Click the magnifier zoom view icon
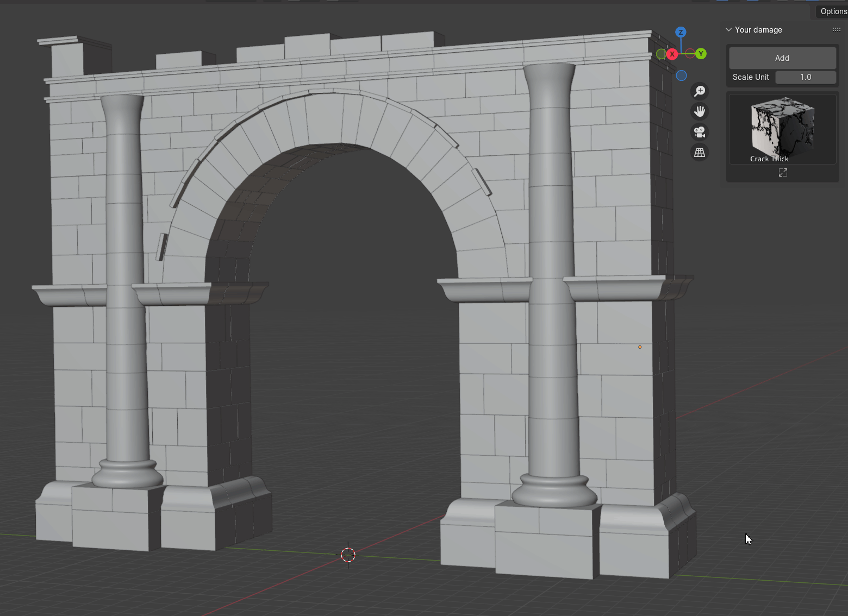 pyautogui.click(x=700, y=91)
